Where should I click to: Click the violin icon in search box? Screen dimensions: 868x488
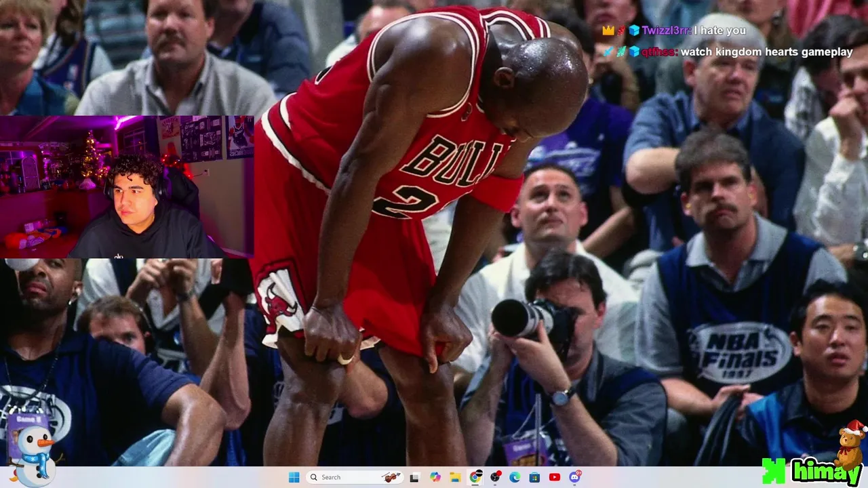tap(390, 477)
